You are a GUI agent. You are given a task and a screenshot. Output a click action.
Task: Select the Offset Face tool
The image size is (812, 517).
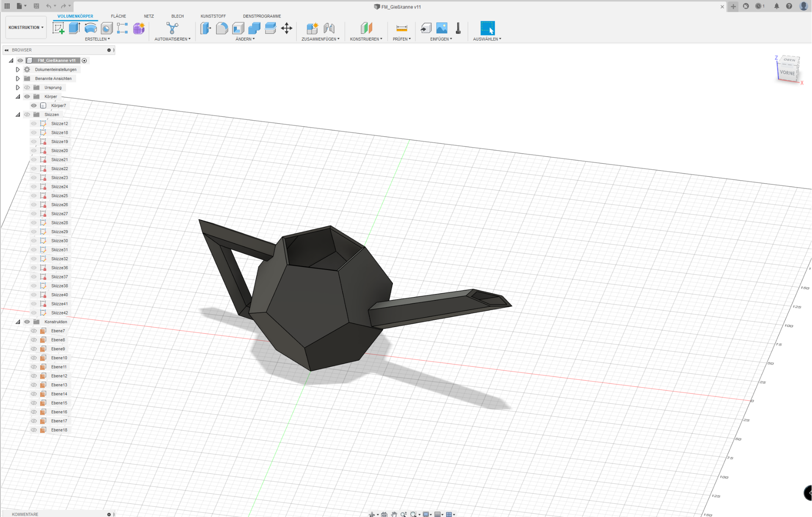[270, 28]
